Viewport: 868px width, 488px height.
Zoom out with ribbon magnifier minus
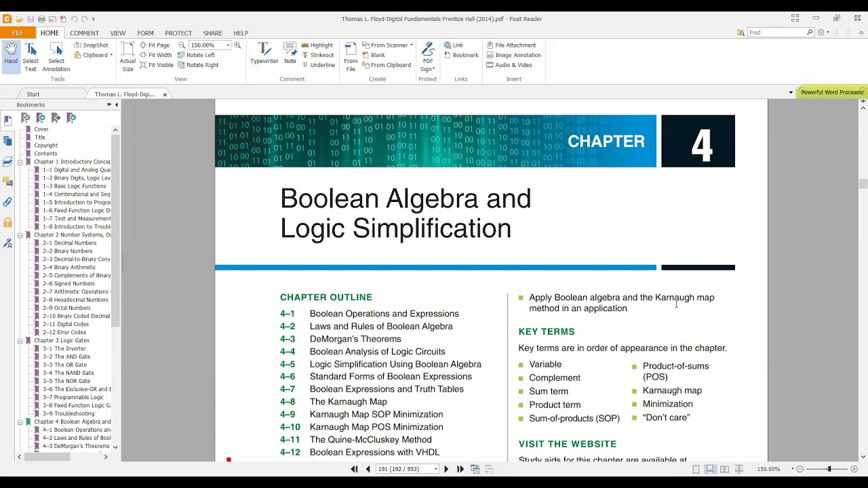(182, 45)
